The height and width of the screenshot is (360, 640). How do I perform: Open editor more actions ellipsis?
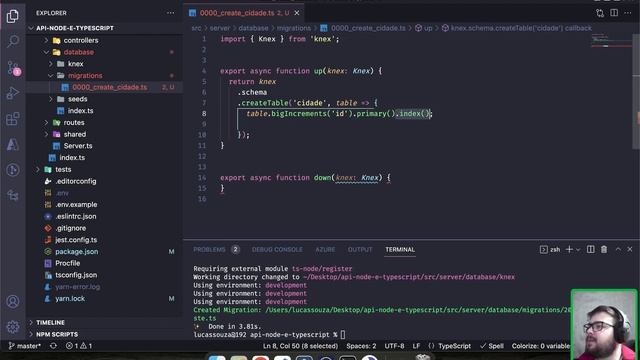(x=628, y=13)
